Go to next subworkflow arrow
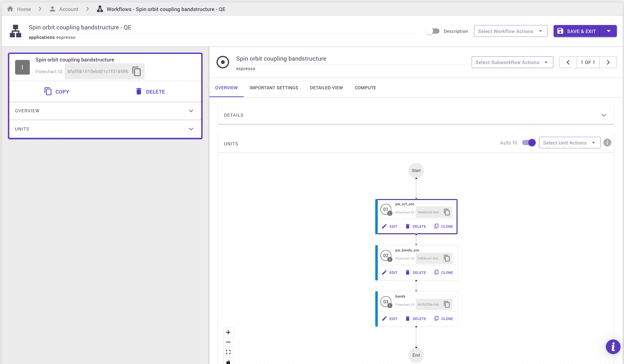 pos(608,62)
